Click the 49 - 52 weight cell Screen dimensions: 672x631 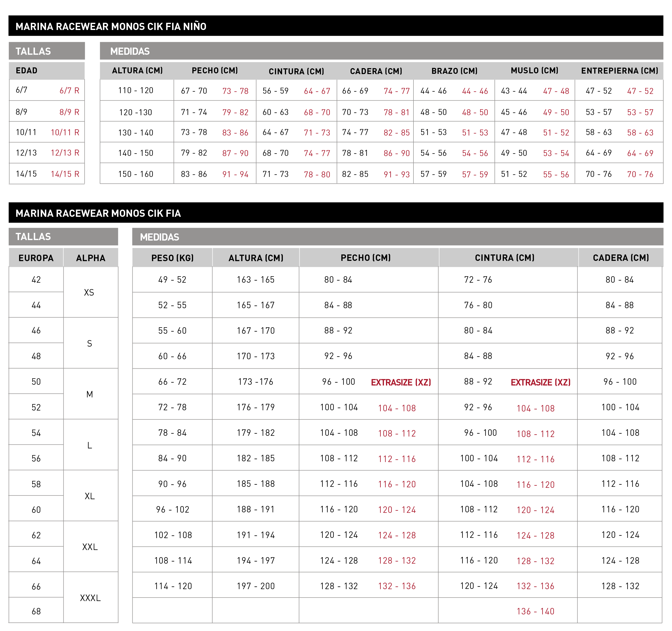tap(172, 280)
